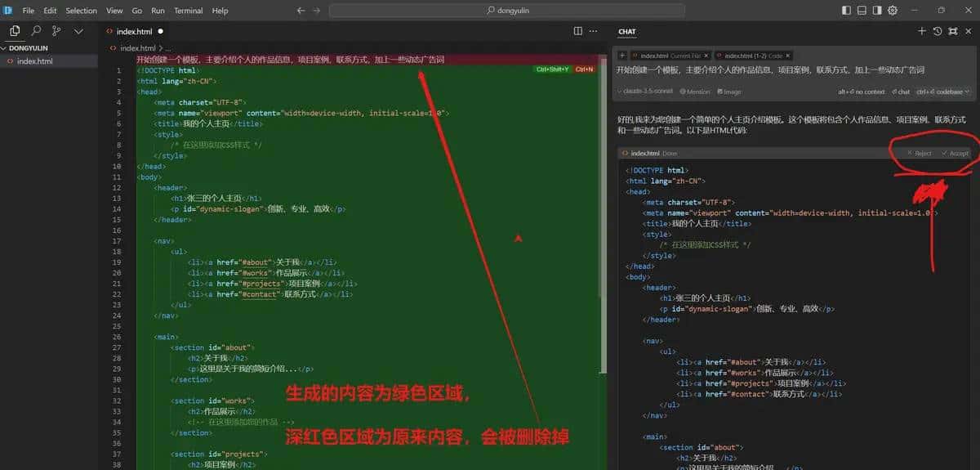Close the chat panel
Image resolution: width=980 pixels, height=470 pixels.
(x=968, y=31)
